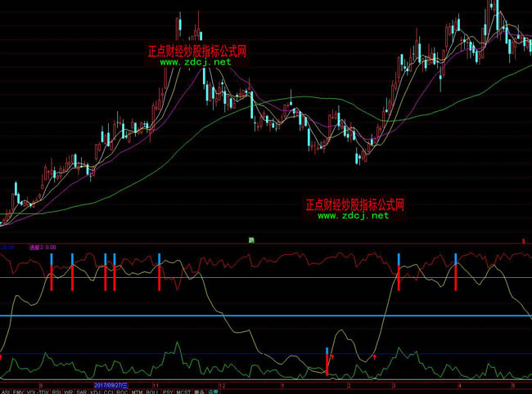Click the highlighted 2017/09/27 date label
This screenshot has width=532, height=394.
(111, 384)
